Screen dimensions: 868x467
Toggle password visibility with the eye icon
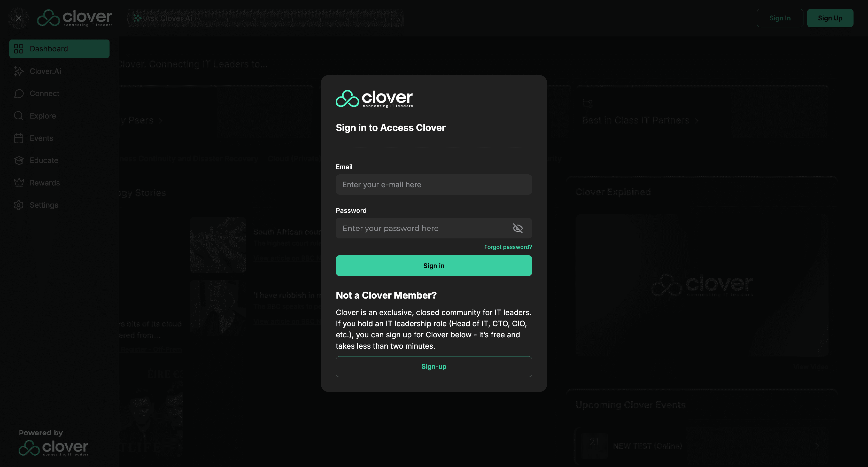(x=518, y=228)
